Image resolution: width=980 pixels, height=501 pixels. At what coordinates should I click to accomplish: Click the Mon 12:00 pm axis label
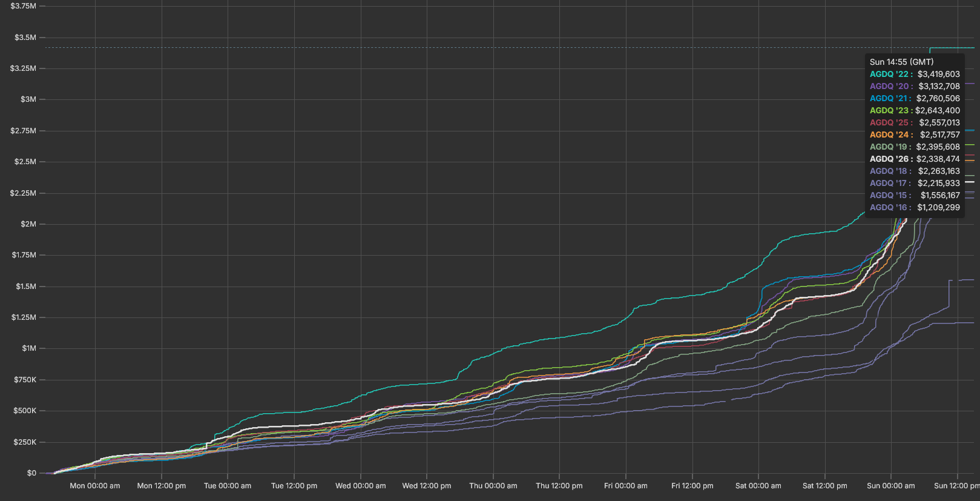(162, 486)
